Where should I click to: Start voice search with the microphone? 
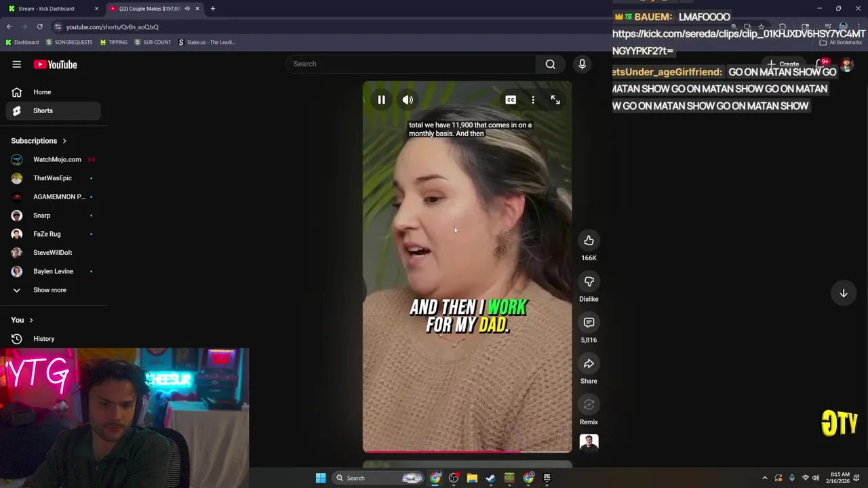tap(582, 64)
